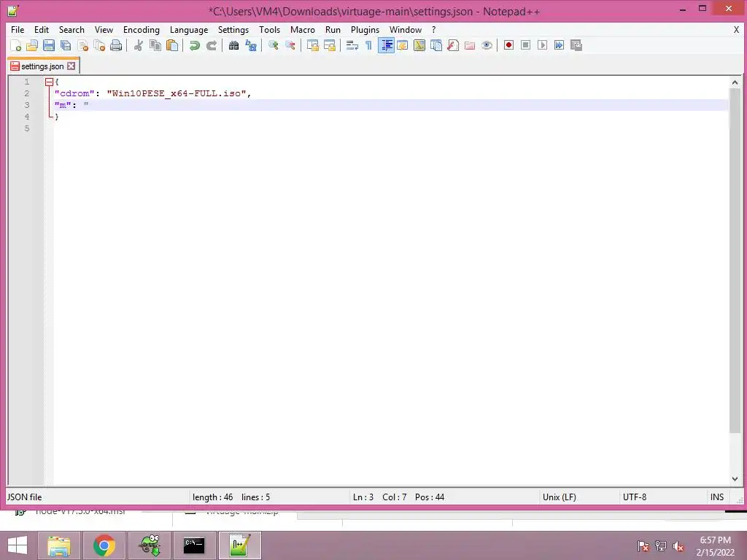This screenshot has height=560, width=747.
Task: Open Command Prompt from the taskbar
Action: [x=194, y=545]
